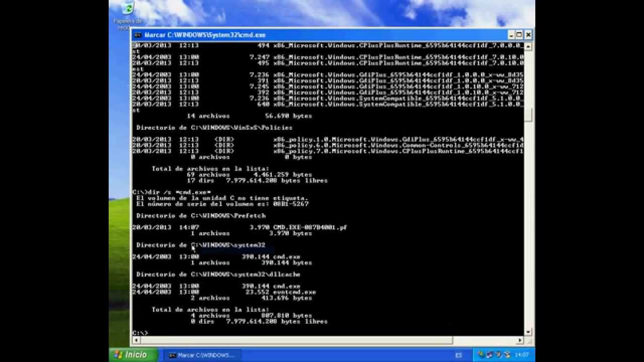Click the command line 'dir /s *cmd.exe*'
Viewport: 644px width, 362px height.
click(172, 192)
